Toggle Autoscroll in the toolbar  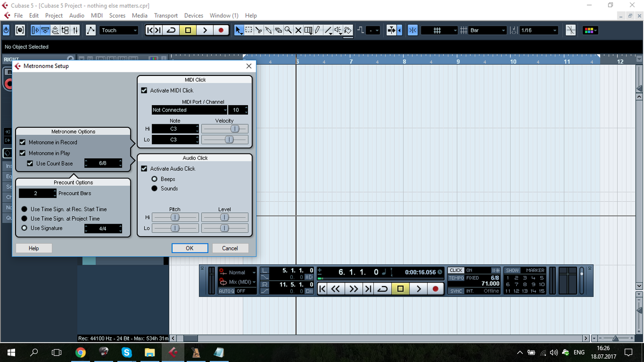[x=392, y=30]
